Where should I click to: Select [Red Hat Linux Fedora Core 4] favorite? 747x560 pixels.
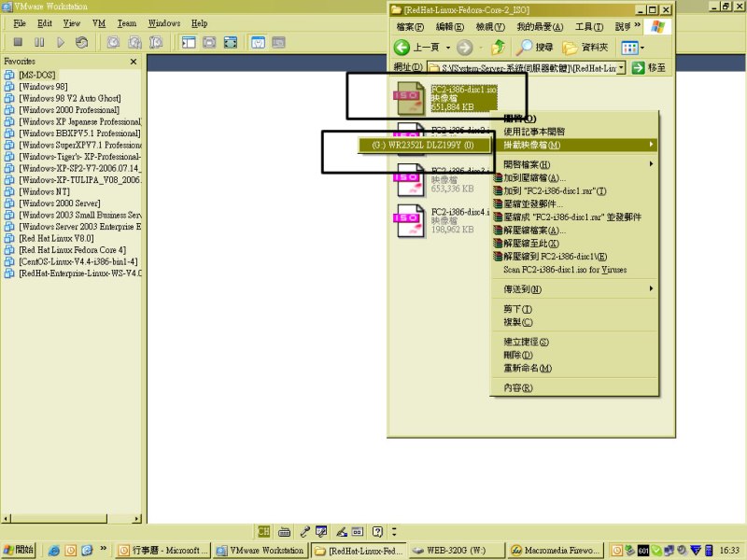point(73,250)
